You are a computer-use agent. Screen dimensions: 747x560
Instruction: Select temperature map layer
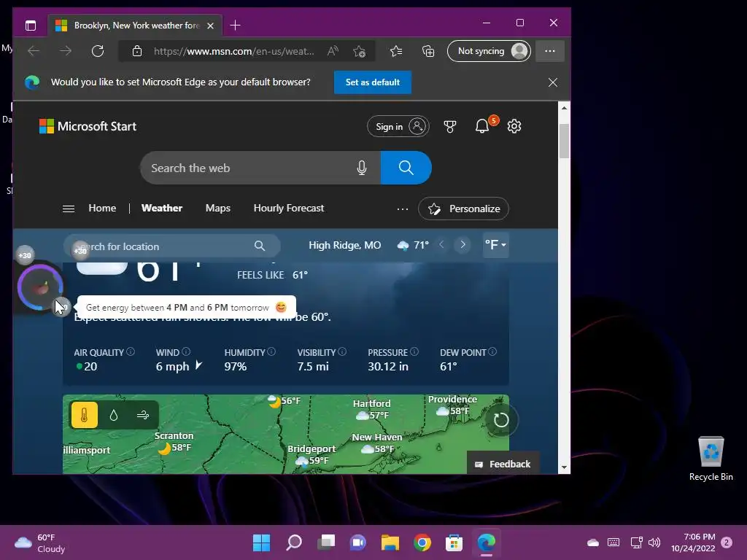point(85,415)
